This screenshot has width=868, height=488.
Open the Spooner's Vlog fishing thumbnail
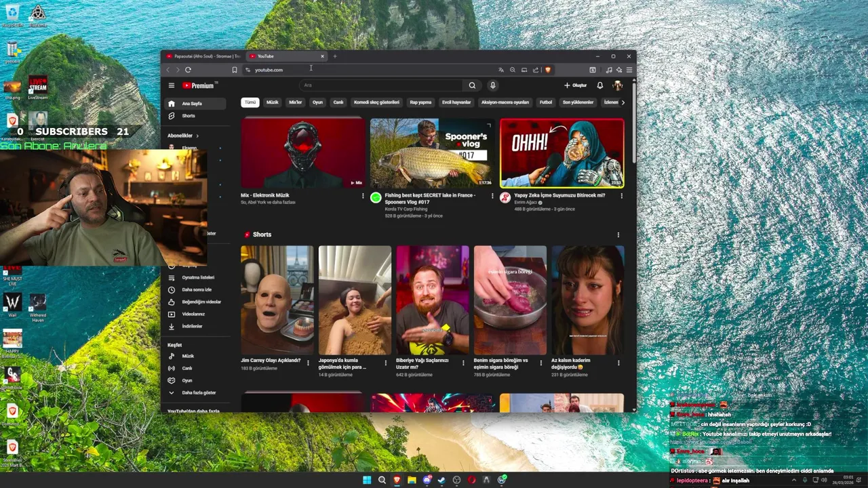(x=433, y=152)
